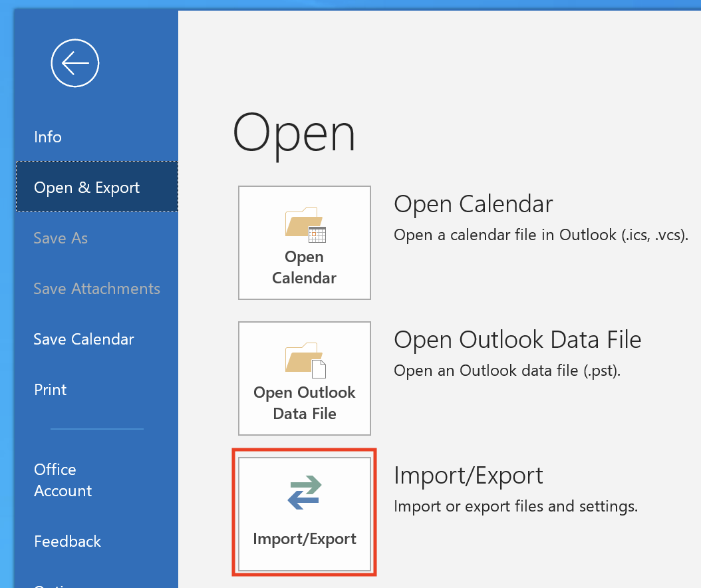Select the Open & Export menu item
The width and height of the screenshot is (701, 588).
97,186
